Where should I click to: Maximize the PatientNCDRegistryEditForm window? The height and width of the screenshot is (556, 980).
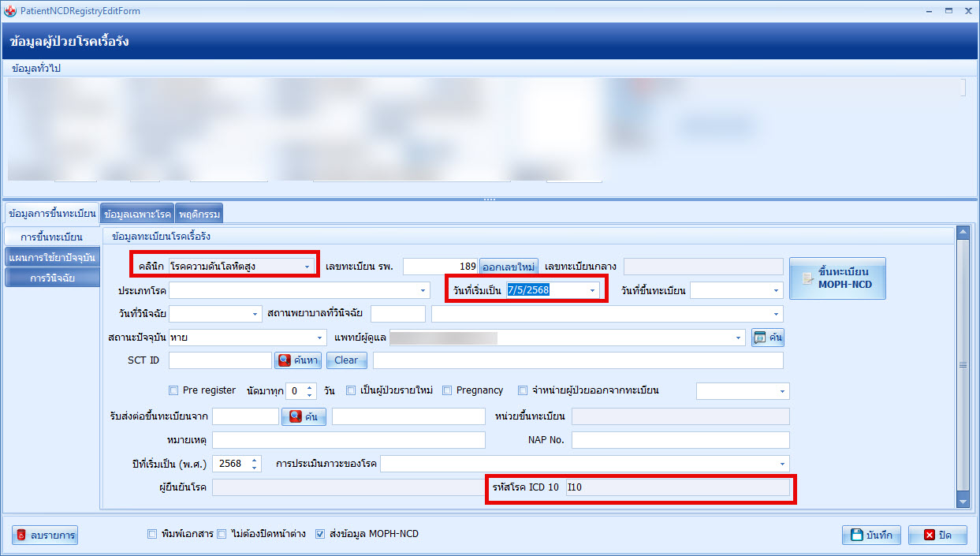pyautogui.click(x=948, y=11)
